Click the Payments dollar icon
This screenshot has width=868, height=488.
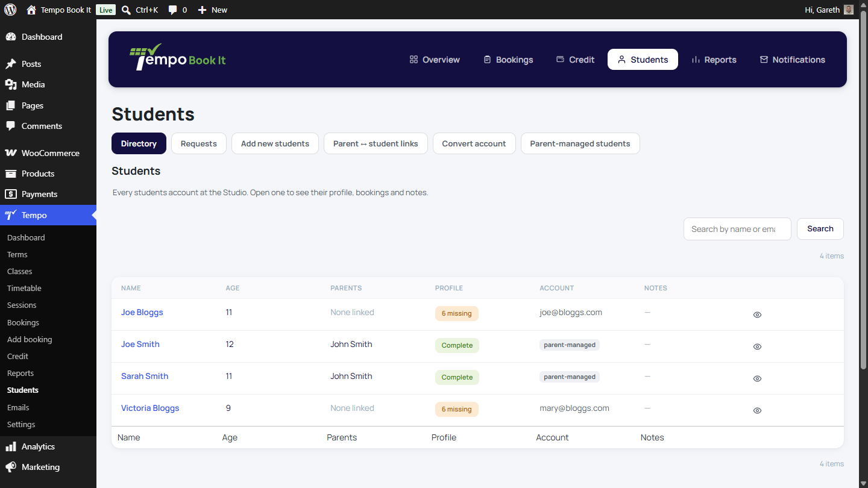(11, 194)
